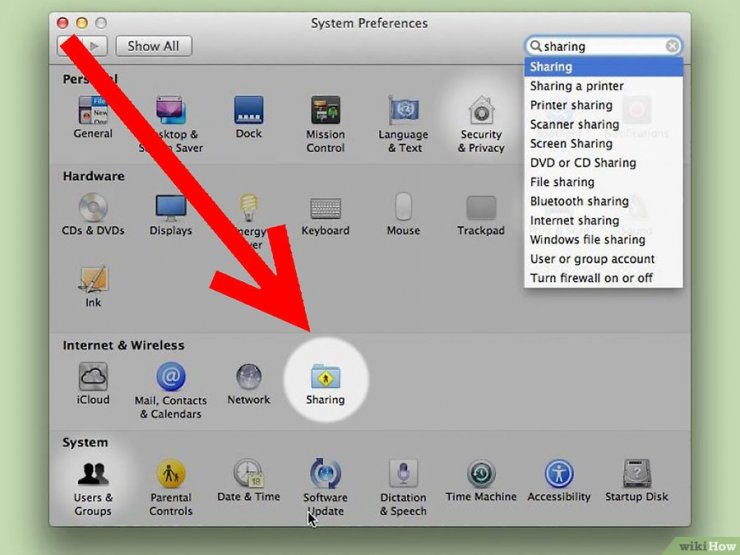Open Time Machine preferences
Screen dimensions: 740x555
(x=481, y=473)
